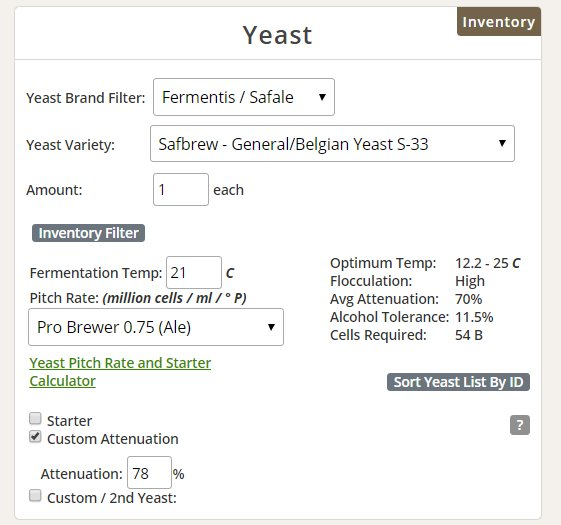
Task: Focus the Amount input field
Action: pyautogui.click(x=181, y=190)
